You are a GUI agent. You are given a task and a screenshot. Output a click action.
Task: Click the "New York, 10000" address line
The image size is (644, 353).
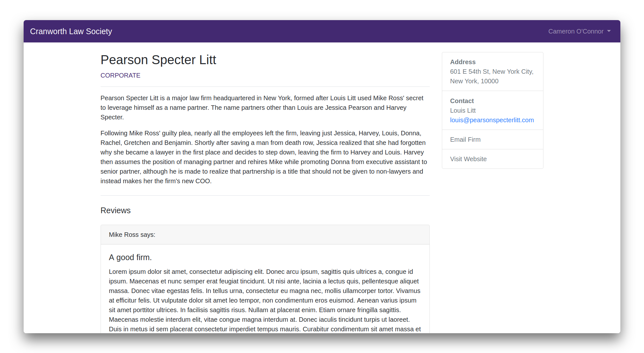[474, 81]
